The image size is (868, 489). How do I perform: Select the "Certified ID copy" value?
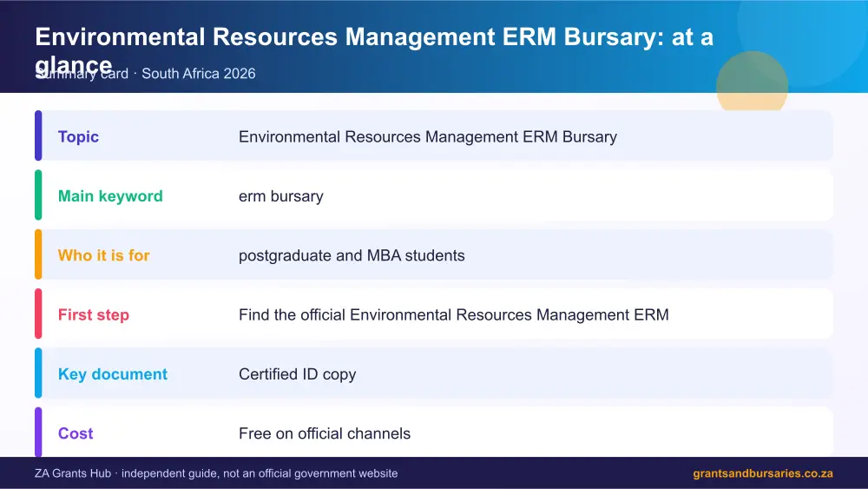pos(297,373)
